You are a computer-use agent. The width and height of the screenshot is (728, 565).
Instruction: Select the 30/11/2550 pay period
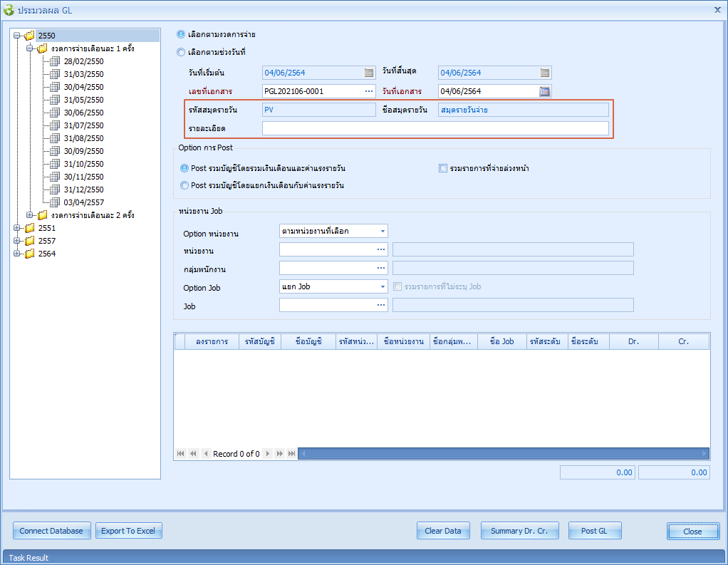(x=83, y=177)
